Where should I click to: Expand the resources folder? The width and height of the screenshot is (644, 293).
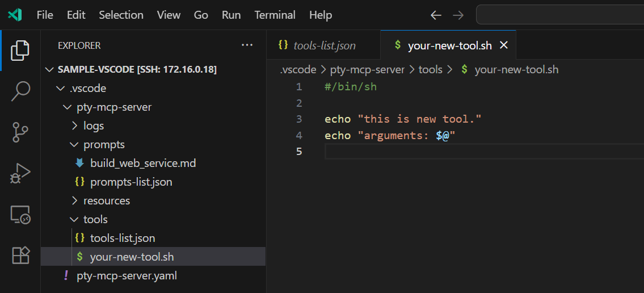[x=153, y=200]
